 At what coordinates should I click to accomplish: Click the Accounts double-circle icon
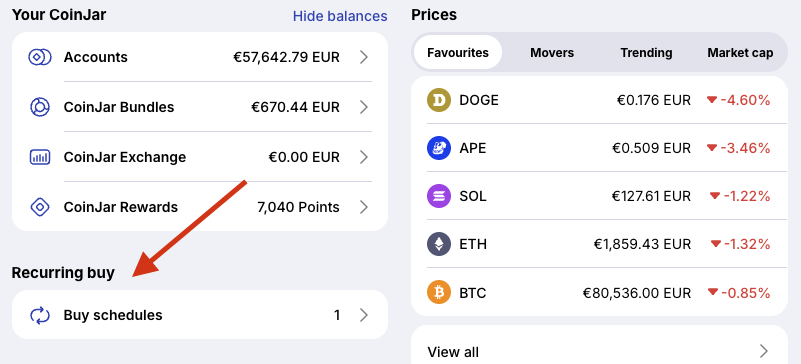click(40, 57)
